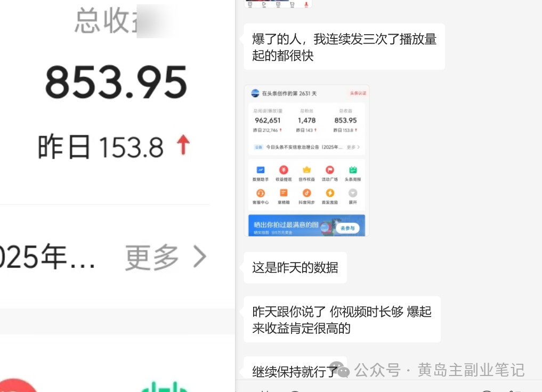The image size is (542, 392).
Task: Click the message starting 昨天跟你说了
Action: [342, 320]
